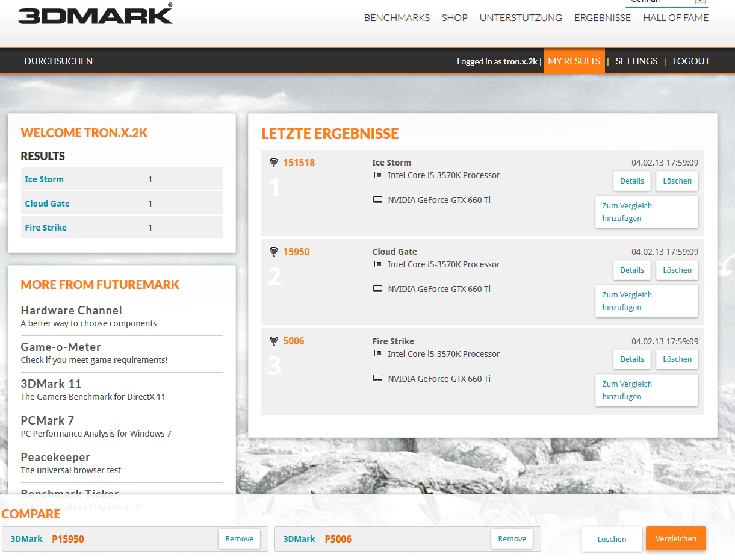Open Settings in the user bar
This screenshot has width=735, height=560.
pos(636,61)
